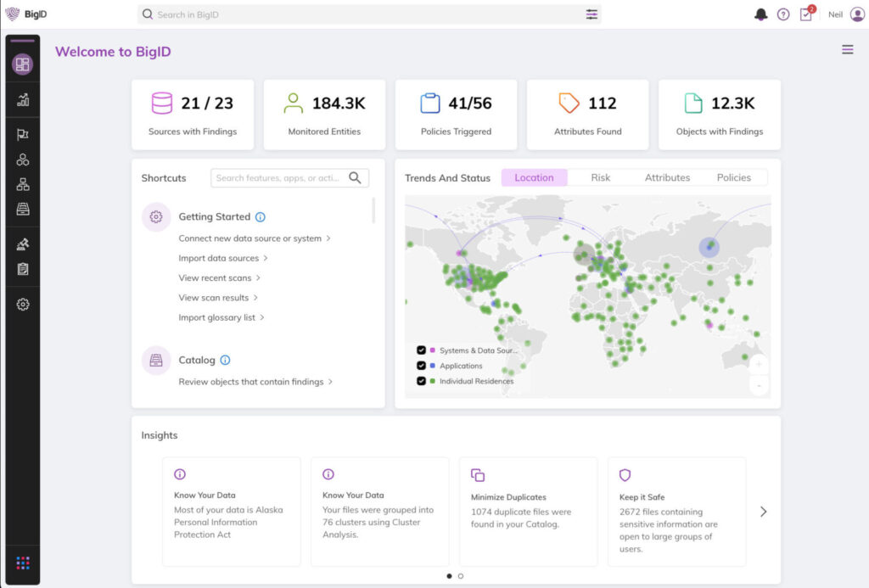Open the three-circles clusters icon in sidebar
869x588 pixels.
point(23,160)
